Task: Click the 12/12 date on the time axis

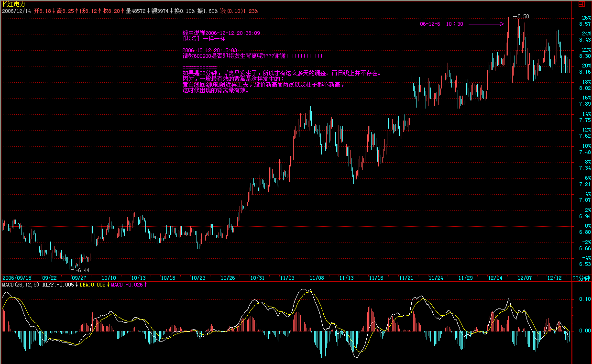Action: pos(554,278)
